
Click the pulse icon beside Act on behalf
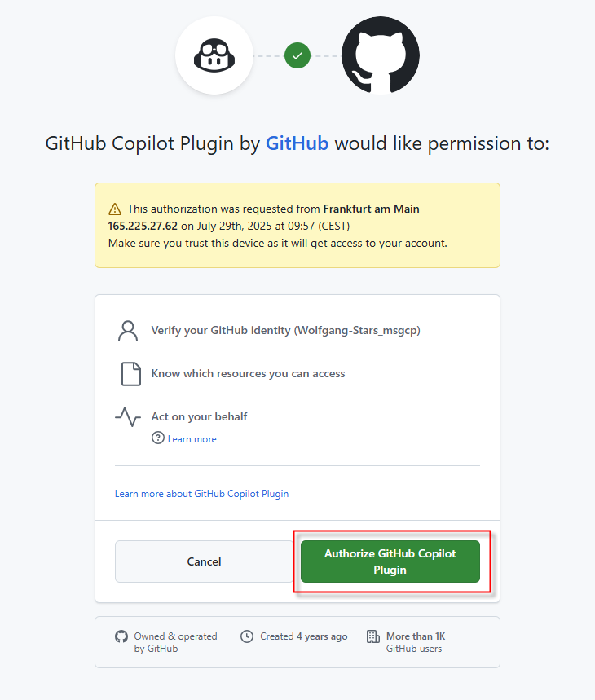tap(128, 416)
